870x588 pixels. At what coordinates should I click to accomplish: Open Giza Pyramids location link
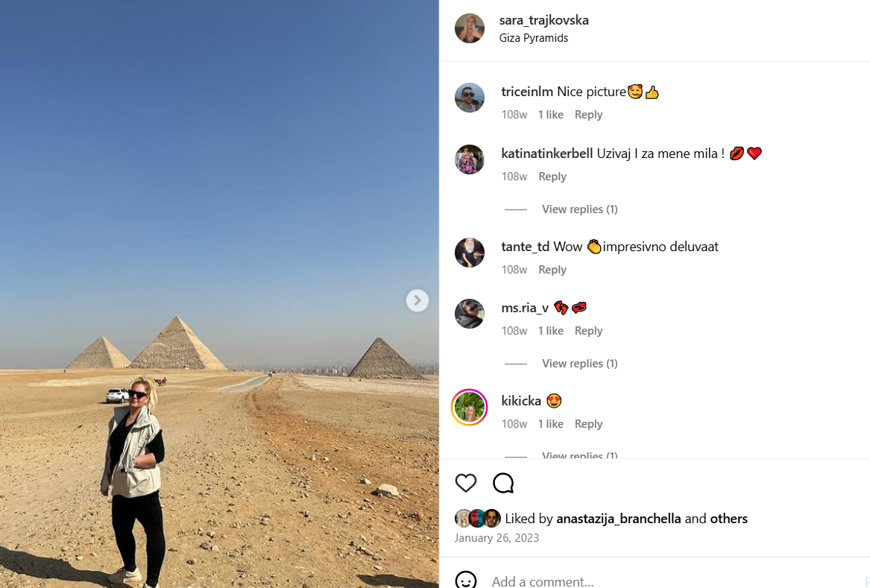(533, 38)
